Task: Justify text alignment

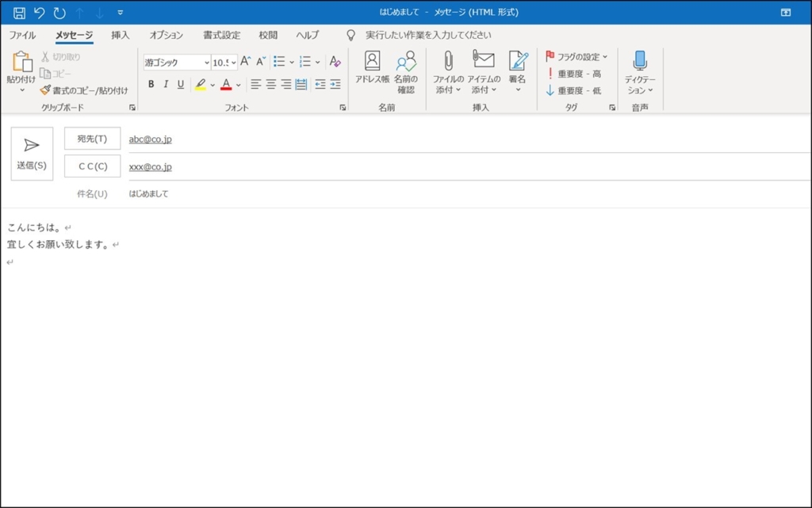Action: 301,84
